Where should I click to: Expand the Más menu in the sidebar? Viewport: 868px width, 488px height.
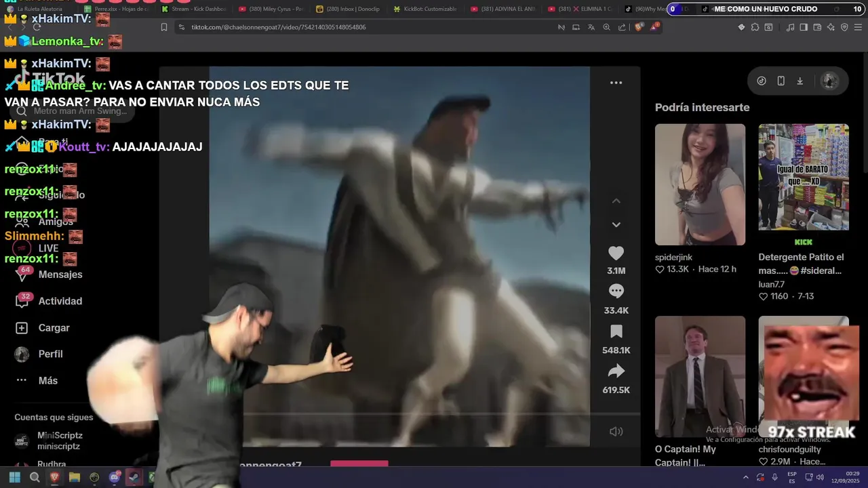[x=37, y=380]
